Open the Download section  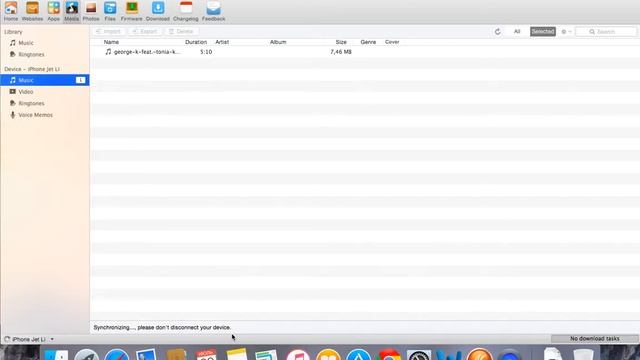158,11
